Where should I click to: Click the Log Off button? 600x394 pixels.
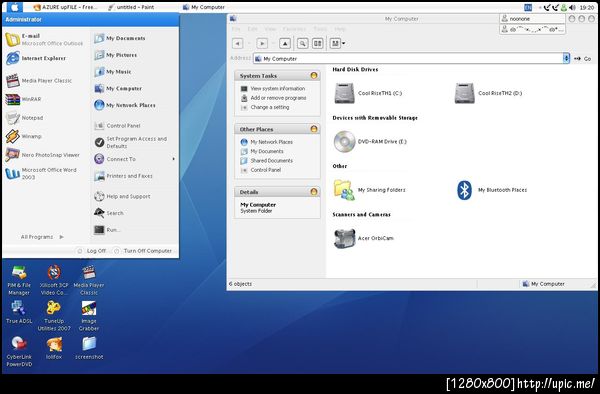coord(91,251)
